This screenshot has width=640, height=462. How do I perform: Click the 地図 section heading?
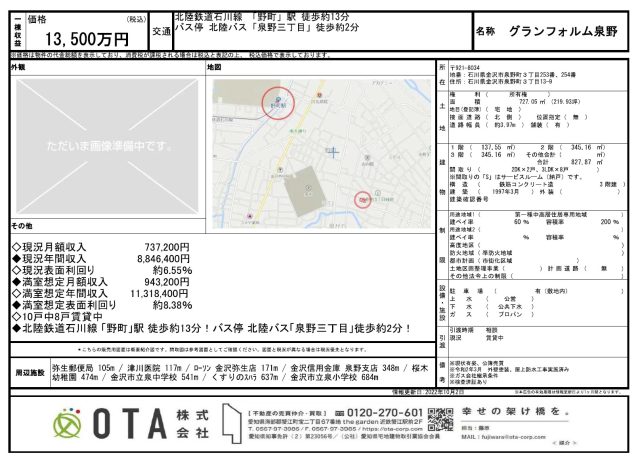tap(214, 67)
